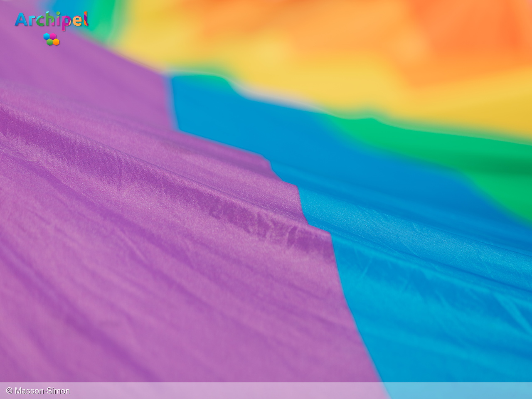Click the orange letter l ending Archipel
Screen dimensions: 532x399
click(85, 19)
